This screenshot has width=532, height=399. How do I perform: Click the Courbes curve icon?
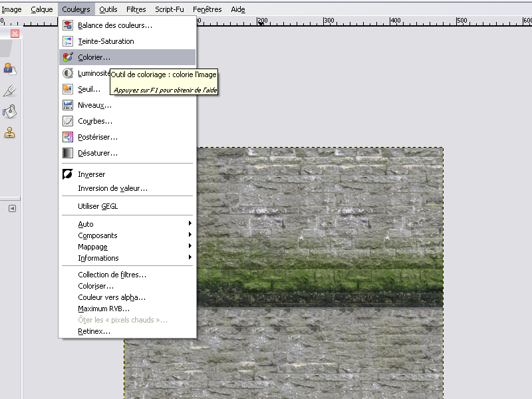coord(67,121)
